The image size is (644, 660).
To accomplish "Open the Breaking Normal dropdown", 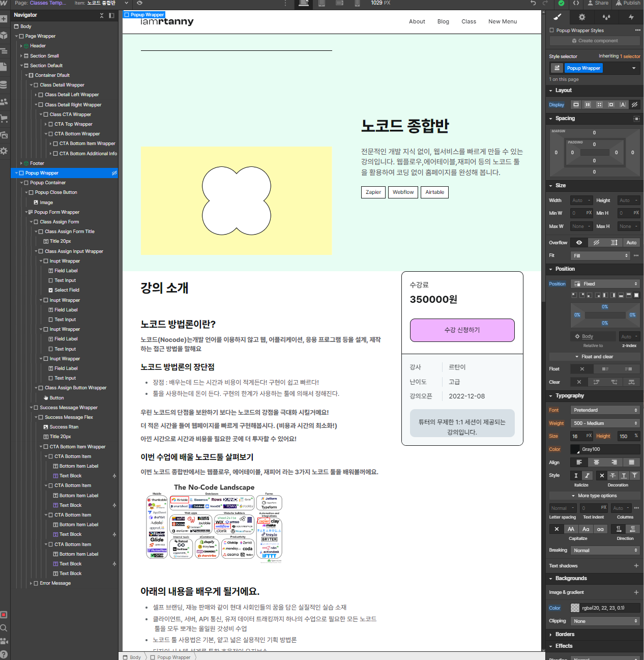I will click(x=605, y=551).
